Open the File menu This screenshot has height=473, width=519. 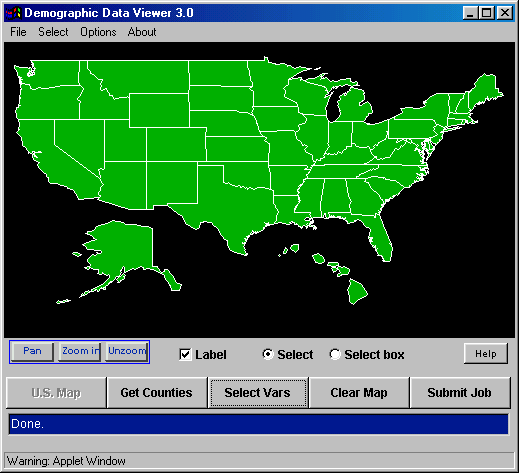tap(18, 32)
